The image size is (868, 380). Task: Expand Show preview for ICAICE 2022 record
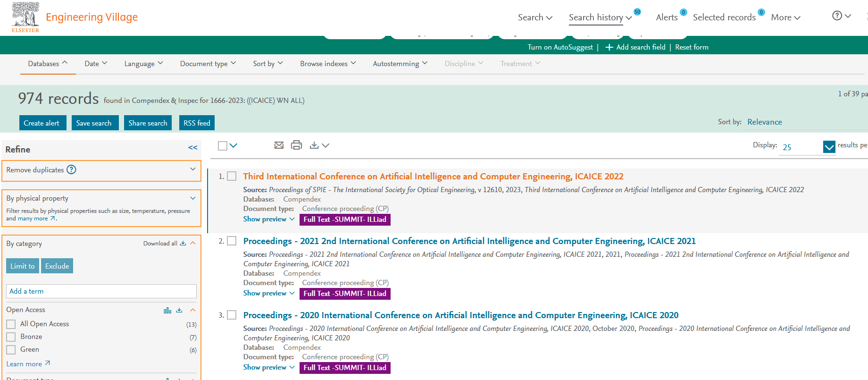(269, 219)
